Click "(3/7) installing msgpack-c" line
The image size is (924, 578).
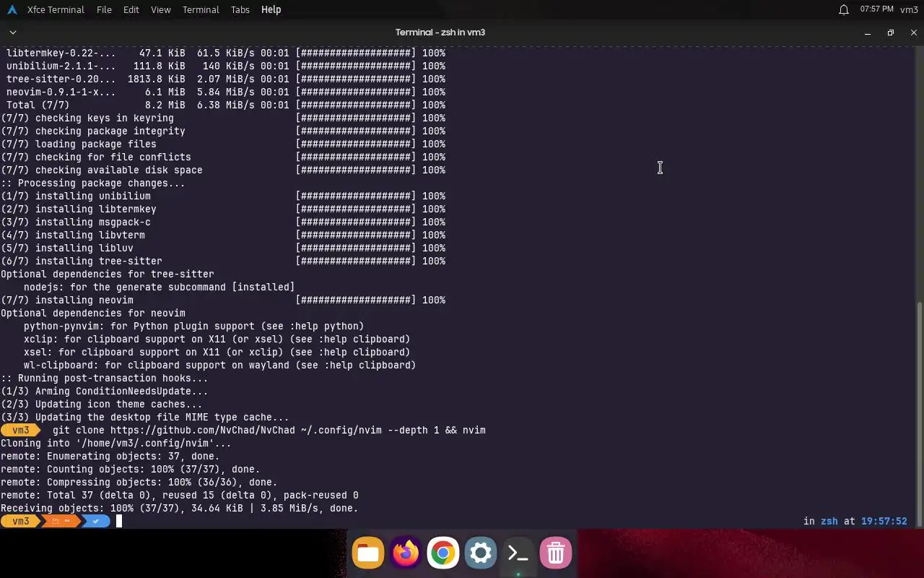tap(223, 223)
